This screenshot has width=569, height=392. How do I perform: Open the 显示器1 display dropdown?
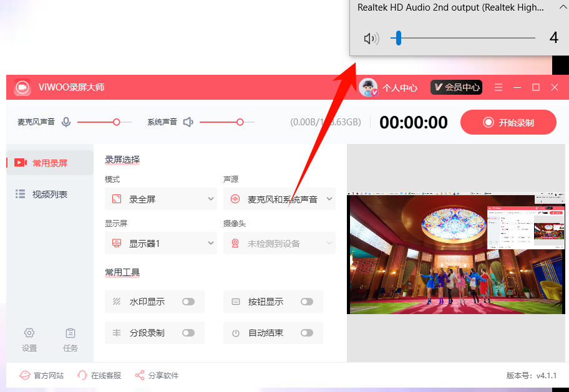click(161, 243)
